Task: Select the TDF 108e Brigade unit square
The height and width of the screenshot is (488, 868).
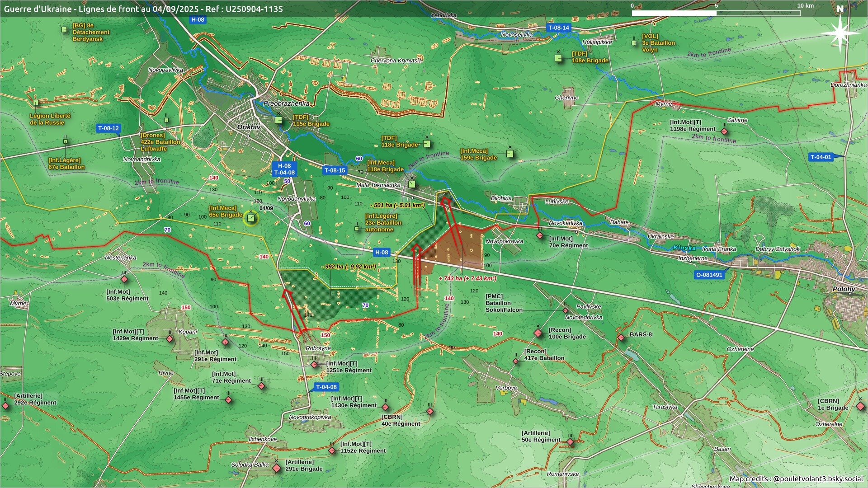Action: (558, 58)
